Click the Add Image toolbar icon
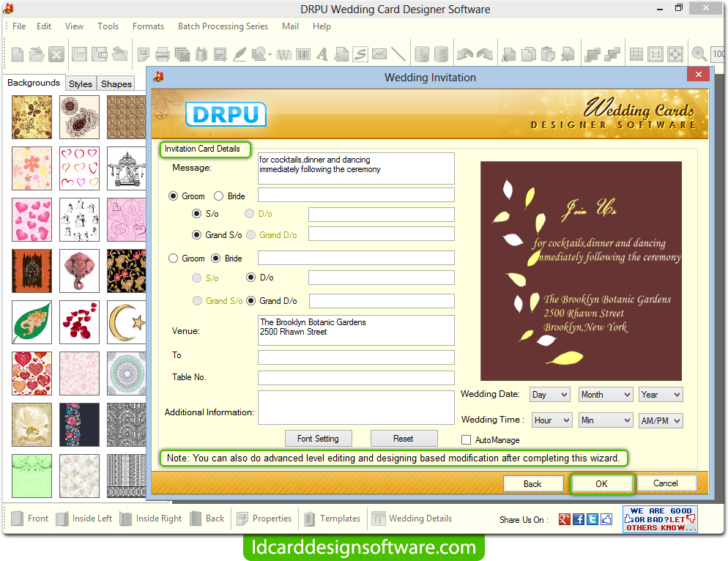728x561 pixels. tap(220, 54)
